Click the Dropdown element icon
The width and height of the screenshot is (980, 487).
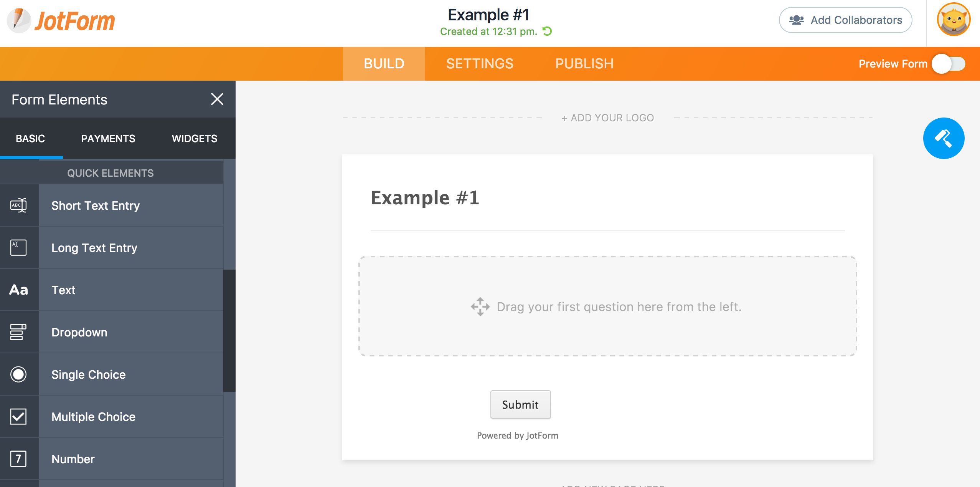click(18, 332)
